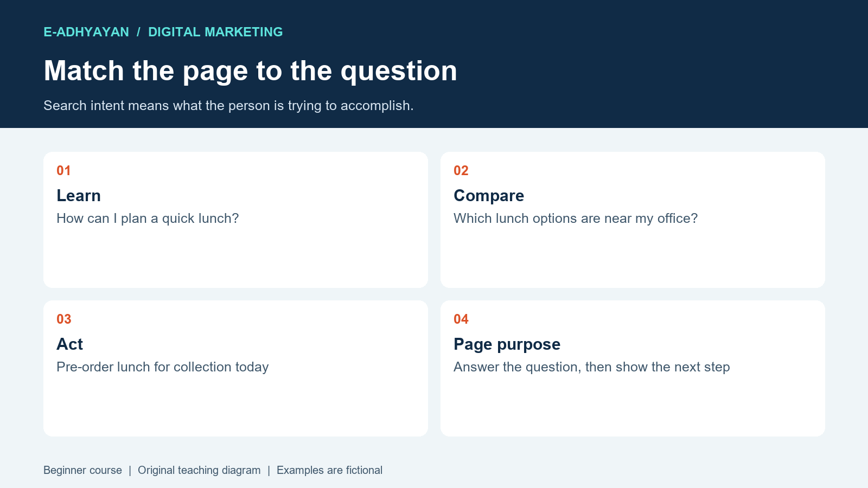Click 'Pre-order lunch for collection today'
The width and height of the screenshot is (868, 488).
(163, 367)
